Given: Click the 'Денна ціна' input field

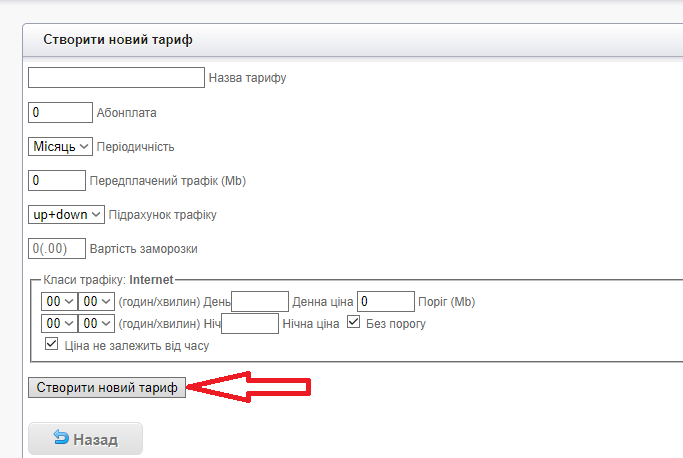Looking at the screenshot, I should pos(260,301).
